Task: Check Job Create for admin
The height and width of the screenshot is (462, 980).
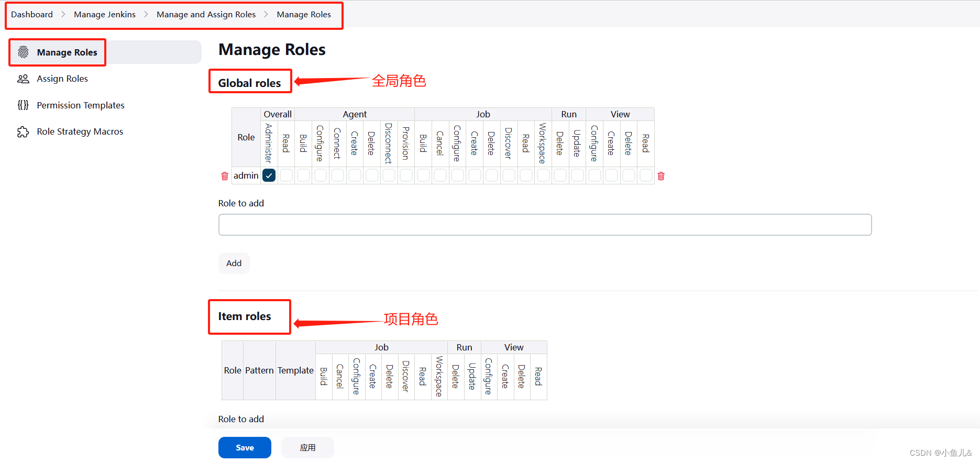Action: (475, 175)
